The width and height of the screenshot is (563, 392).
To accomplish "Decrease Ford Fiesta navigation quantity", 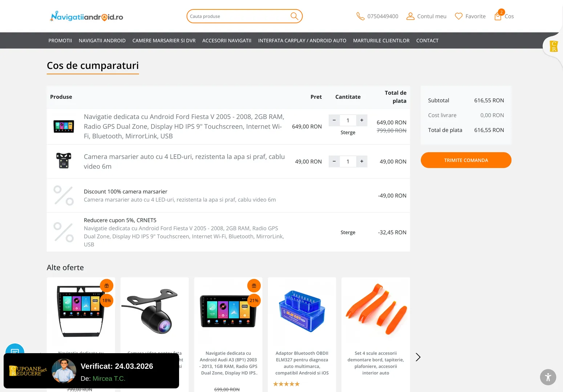I will tap(334, 120).
